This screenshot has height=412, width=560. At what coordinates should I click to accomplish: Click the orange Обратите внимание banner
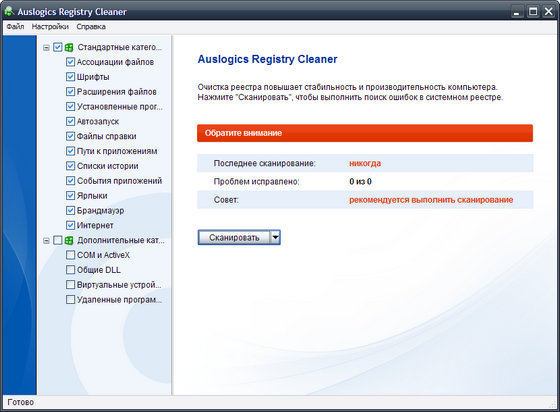(365, 133)
